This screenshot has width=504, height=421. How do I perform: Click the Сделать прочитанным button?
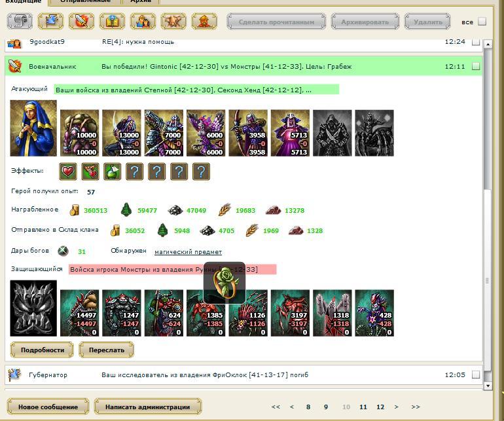pyautogui.click(x=276, y=22)
